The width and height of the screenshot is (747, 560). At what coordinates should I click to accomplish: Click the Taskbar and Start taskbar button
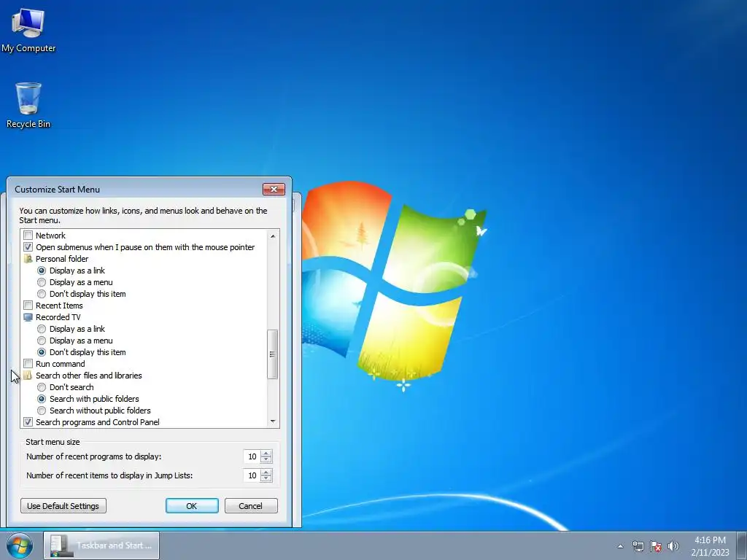pyautogui.click(x=101, y=545)
